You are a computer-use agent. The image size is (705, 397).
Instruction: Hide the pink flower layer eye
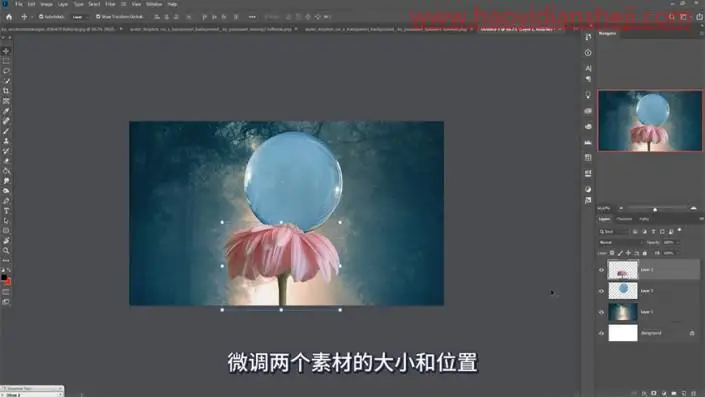601,270
